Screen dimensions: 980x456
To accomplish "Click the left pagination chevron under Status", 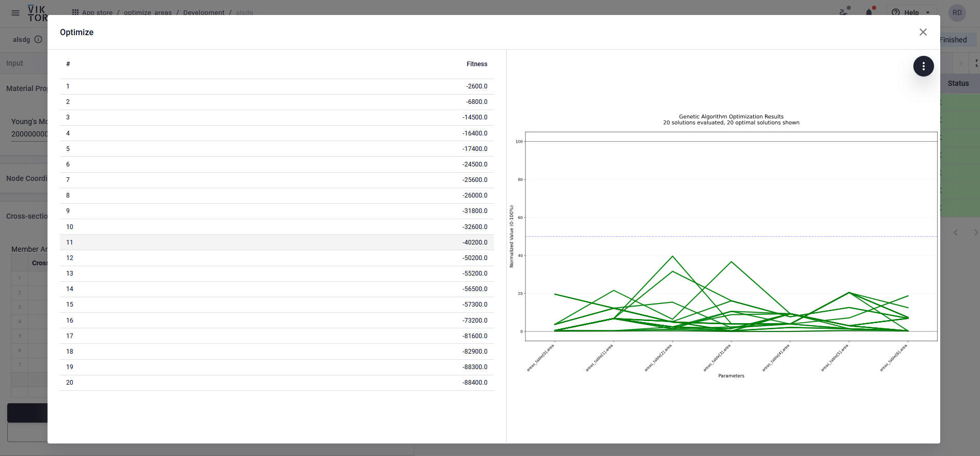I will (x=956, y=233).
